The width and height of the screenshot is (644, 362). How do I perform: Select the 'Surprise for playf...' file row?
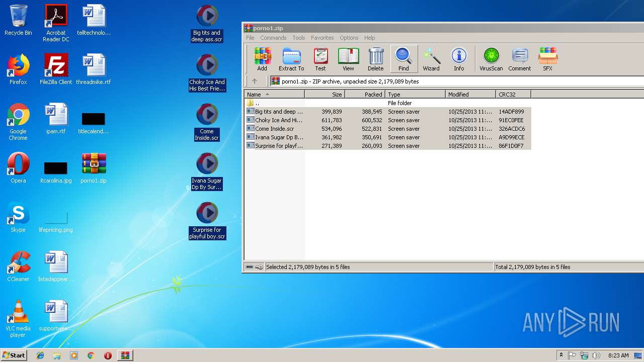pyautogui.click(x=387, y=146)
